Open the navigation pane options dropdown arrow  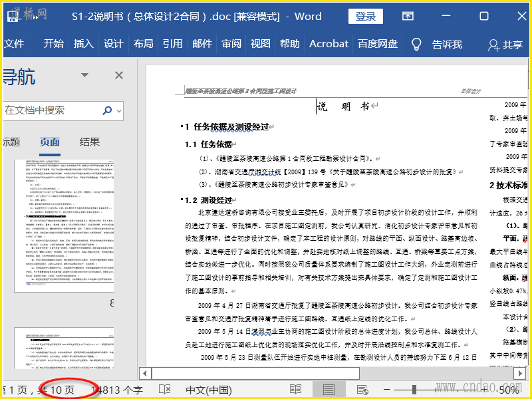[85, 75]
